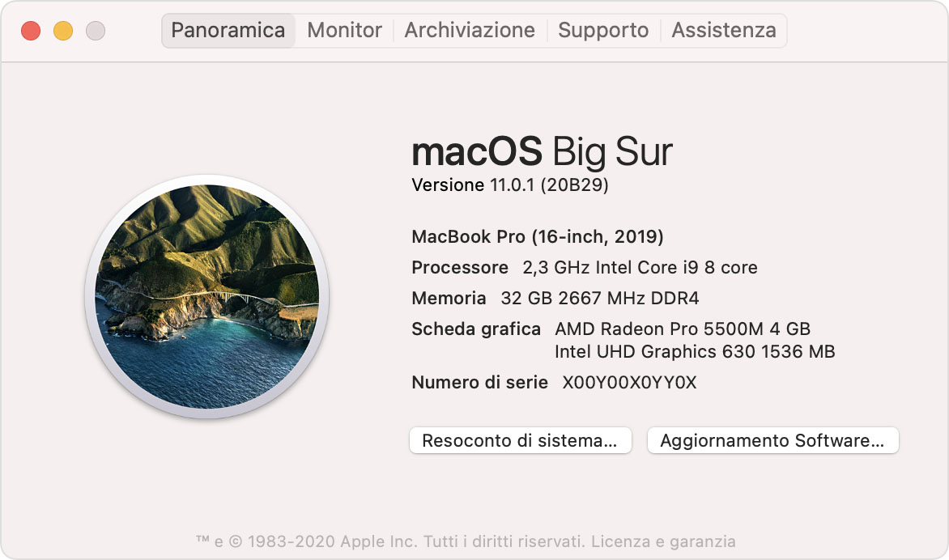Click the Intel Core i9 processor value

tap(640, 268)
